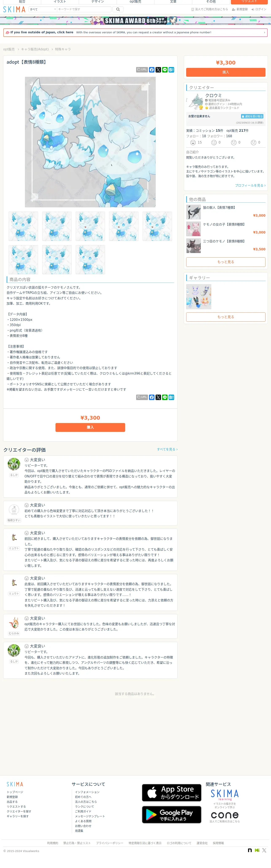
Task: Share on X using top icon
Action: 158,70
